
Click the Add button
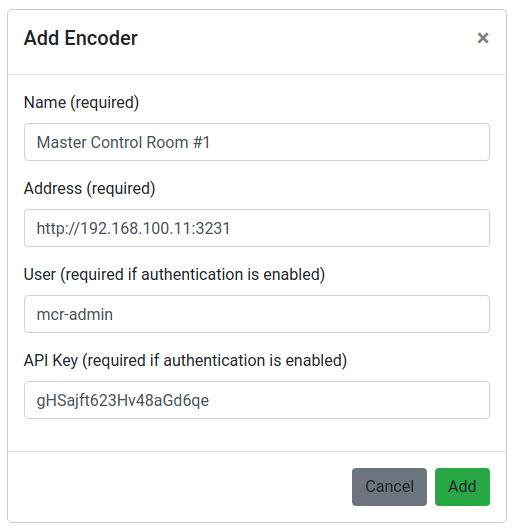pyautogui.click(x=462, y=487)
